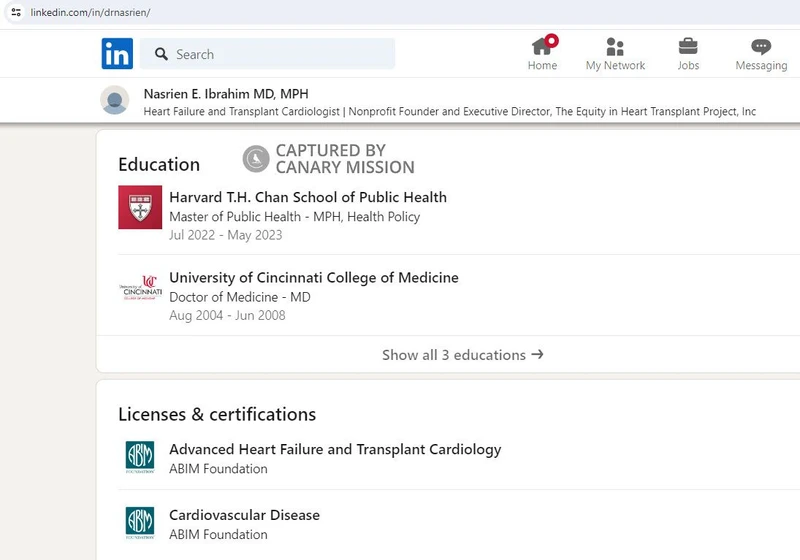800x560 pixels.
Task: Click the LinkedIn logo icon
Action: [117, 54]
